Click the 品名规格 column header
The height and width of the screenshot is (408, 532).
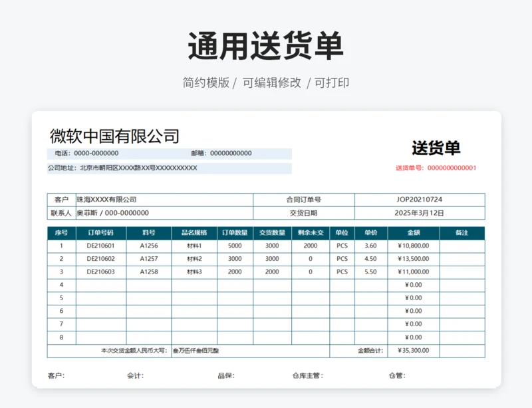(x=194, y=233)
